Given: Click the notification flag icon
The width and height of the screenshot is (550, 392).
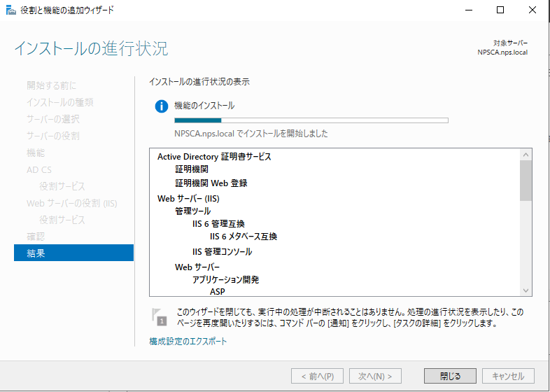Looking at the screenshot, I should tap(159, 317).
